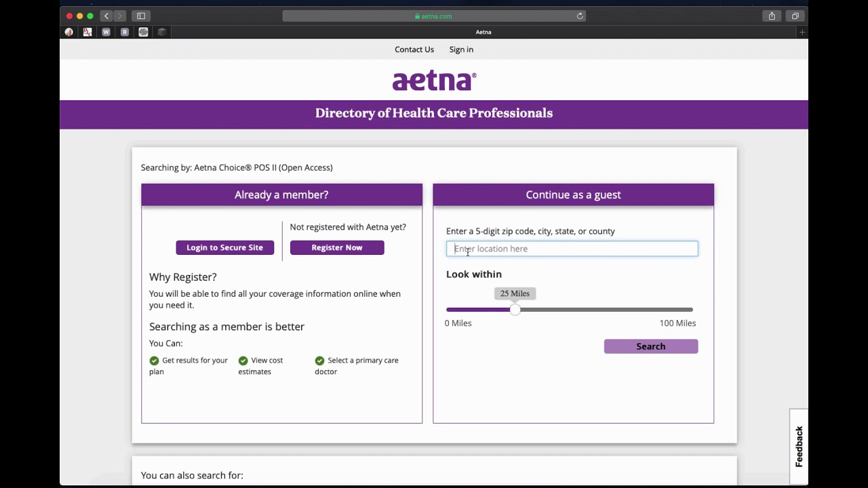
Task: Open the Feedback side tab
Action: point(799,447)
